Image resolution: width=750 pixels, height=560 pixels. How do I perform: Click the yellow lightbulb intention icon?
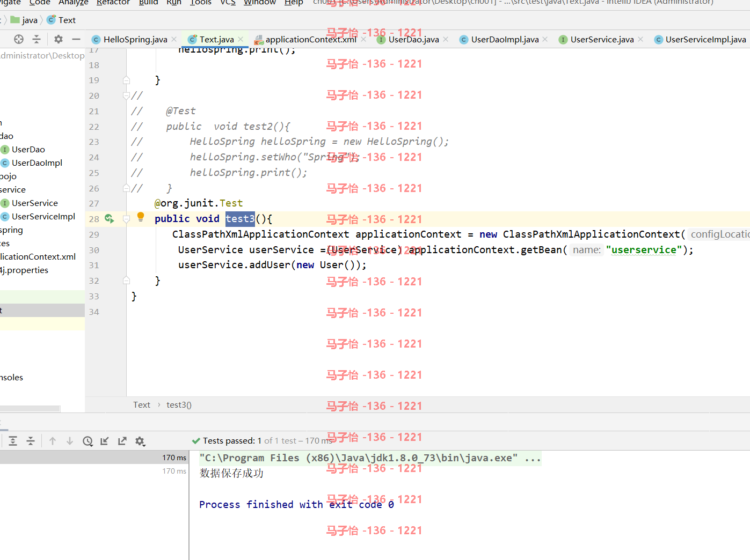(141, 217)
